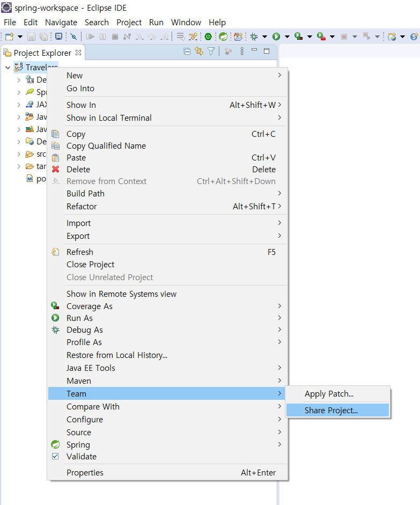Select the po Maven file item

pyautogui.click(x=36, y=179)
